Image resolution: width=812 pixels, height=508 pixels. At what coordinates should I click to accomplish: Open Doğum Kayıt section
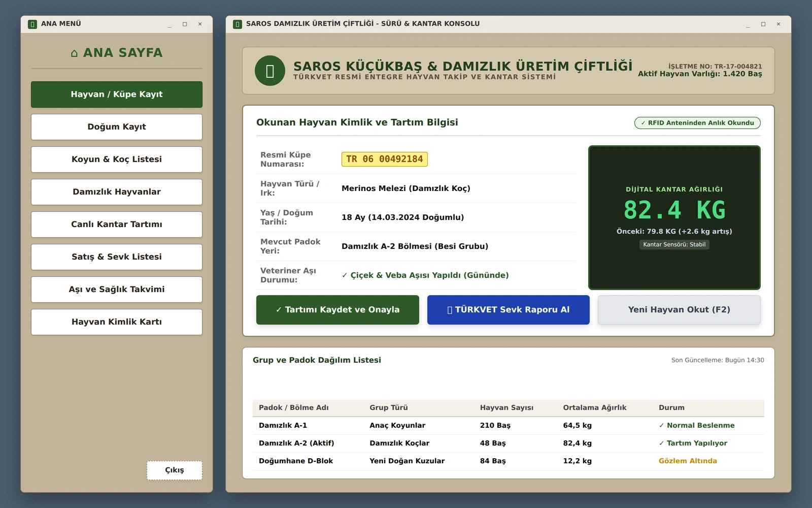pos(117,127)
